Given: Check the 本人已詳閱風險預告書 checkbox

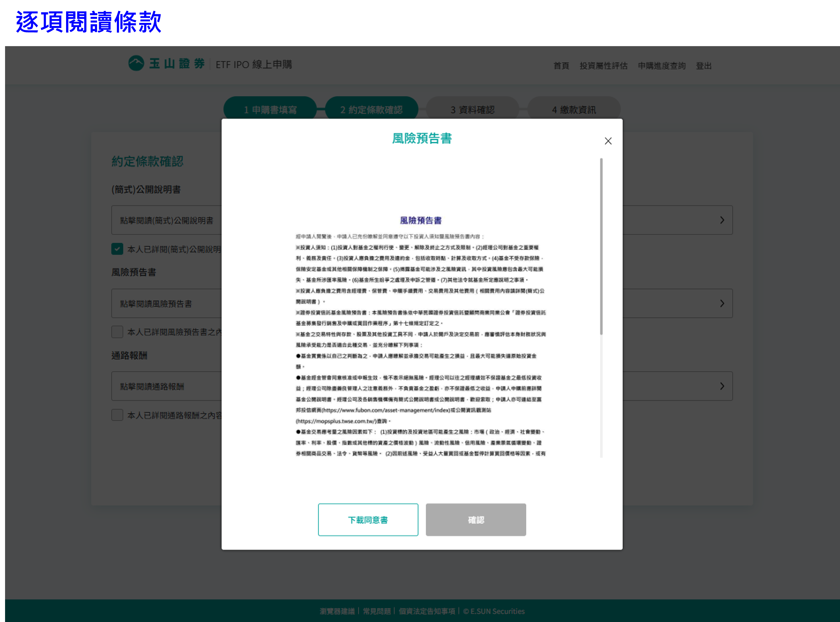Looking at the screenshot, I should [117, 332].
